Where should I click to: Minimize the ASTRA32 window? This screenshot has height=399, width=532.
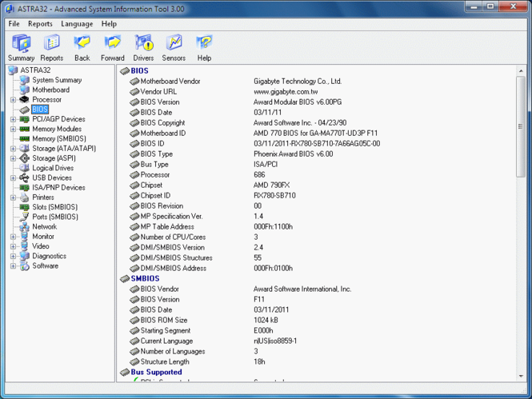point(474,6)
